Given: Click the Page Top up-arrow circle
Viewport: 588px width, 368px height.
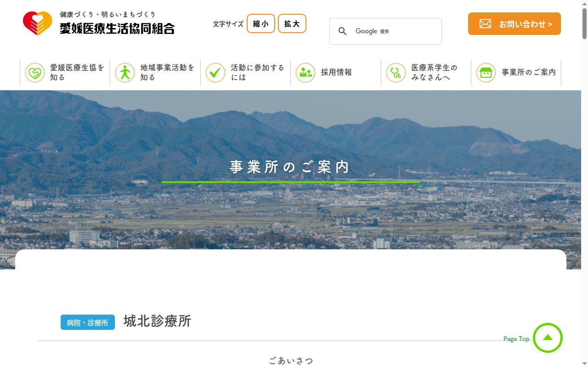Looking at the screenshot, I should coord(548,338).
